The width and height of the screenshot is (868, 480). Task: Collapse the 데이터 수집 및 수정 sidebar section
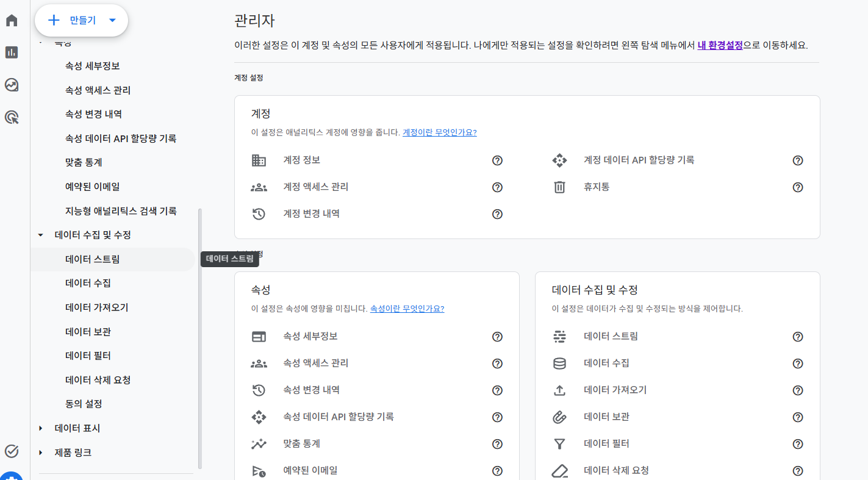[41, 235]
